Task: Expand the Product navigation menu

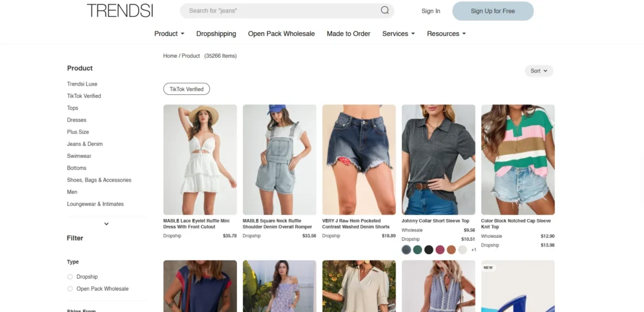Action: tap(169, 34)
